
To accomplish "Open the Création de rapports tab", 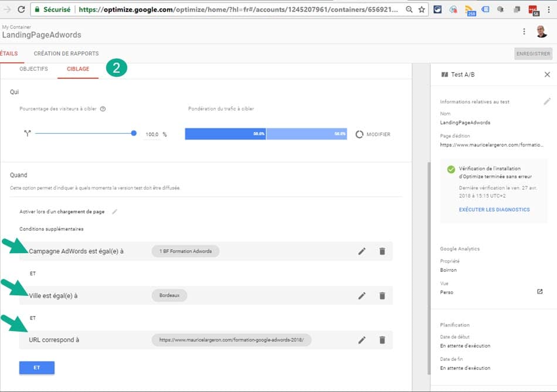I will (x=66, y=54).
